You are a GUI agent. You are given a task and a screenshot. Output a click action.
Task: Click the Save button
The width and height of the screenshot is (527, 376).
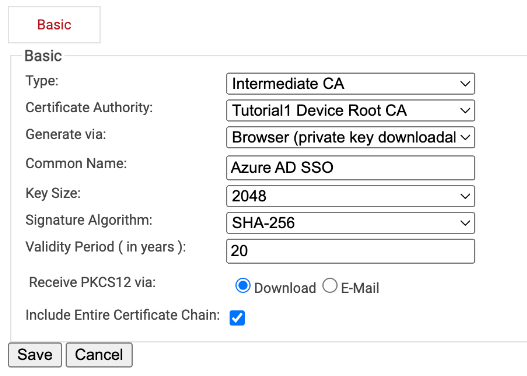pyautogui.click(x=35, y=355)
